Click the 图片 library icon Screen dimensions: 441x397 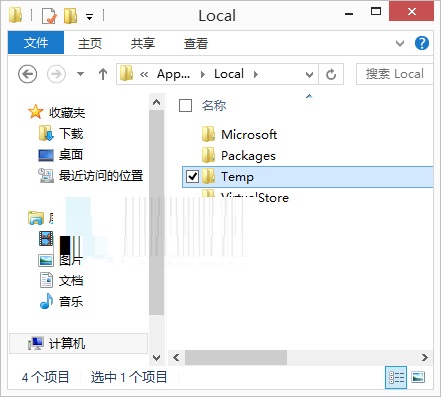click(x=46, y=260)
